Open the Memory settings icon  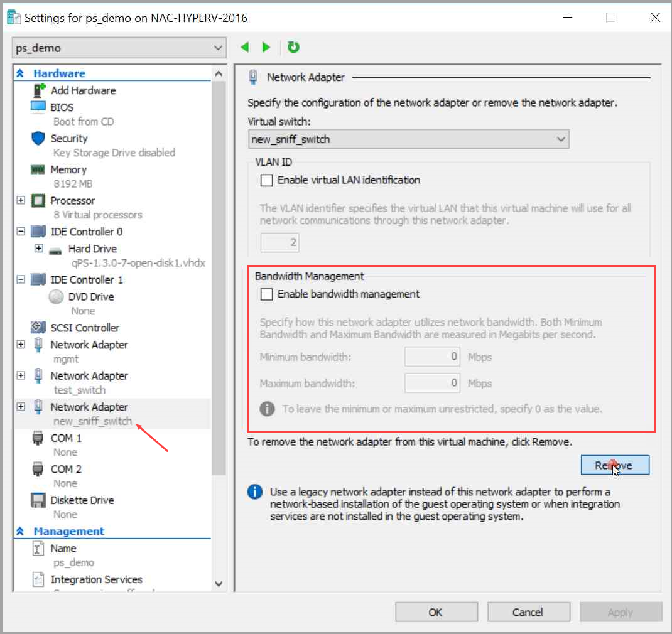38,169
